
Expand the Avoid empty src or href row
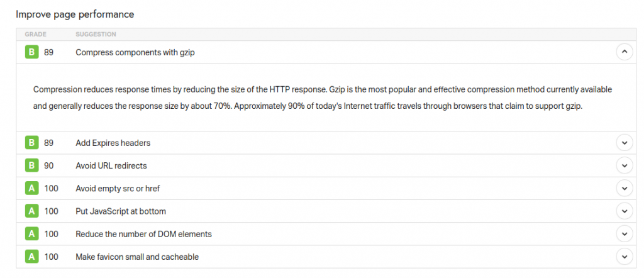pyautogui.click(x=624, y=188)
